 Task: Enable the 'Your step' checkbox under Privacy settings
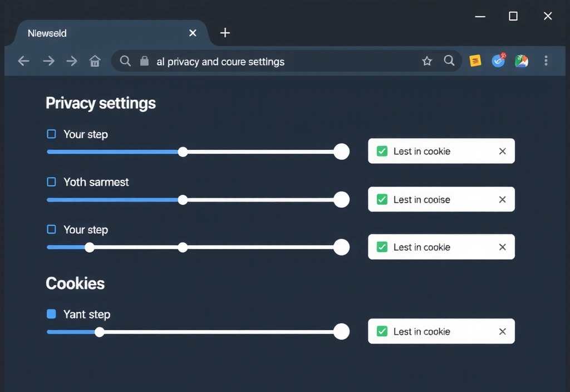[x=51, y=134]
